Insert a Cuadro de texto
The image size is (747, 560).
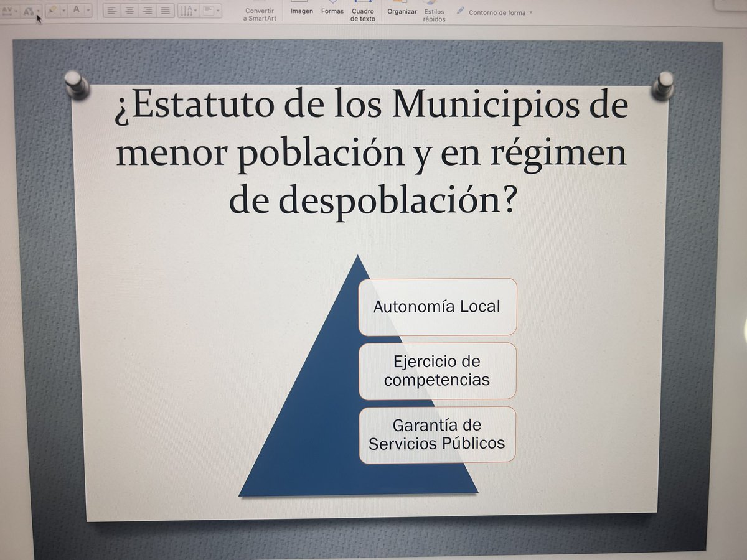pyautogui.click(x=363, y=12)
